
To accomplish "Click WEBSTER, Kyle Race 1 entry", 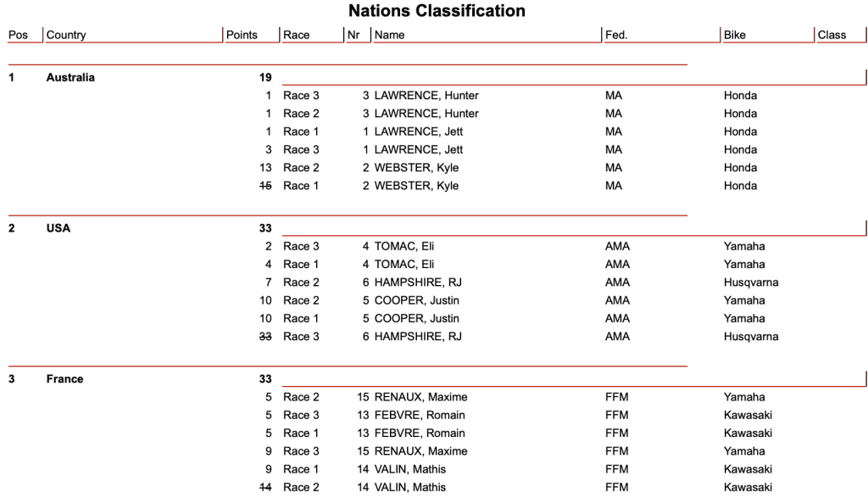I will coord(416,186).
